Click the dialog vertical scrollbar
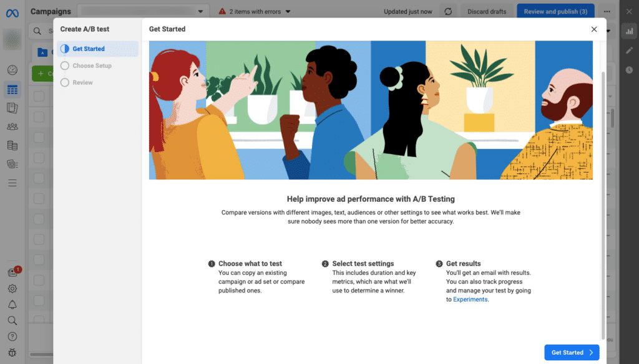The image size is (639, 364). pyautogui.click(x=603, y=206)
